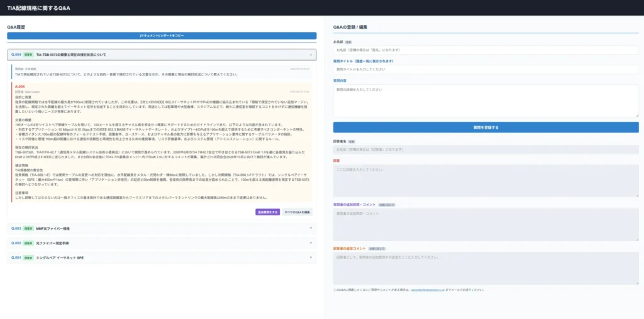This screenshot has height=319, width=644.
Task: Open the Q.001 シングルペア イーサネット row
Action: click(162, 258)
